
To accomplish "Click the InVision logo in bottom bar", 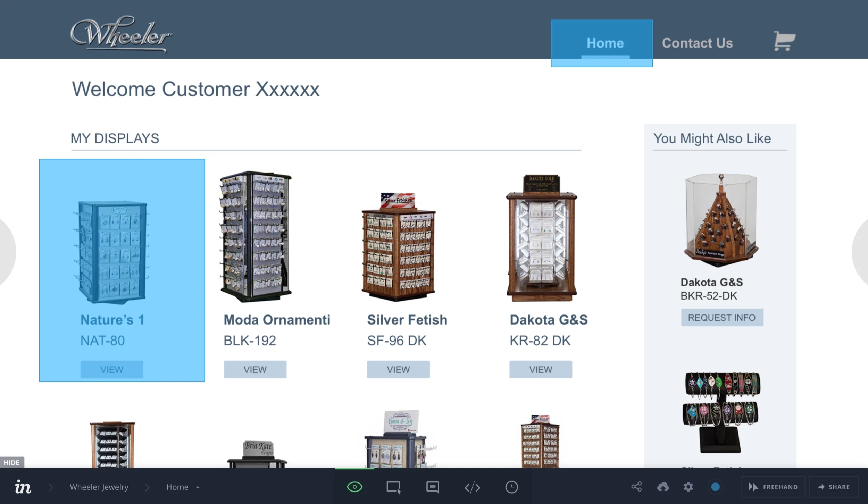I will (x=23, y=487).
